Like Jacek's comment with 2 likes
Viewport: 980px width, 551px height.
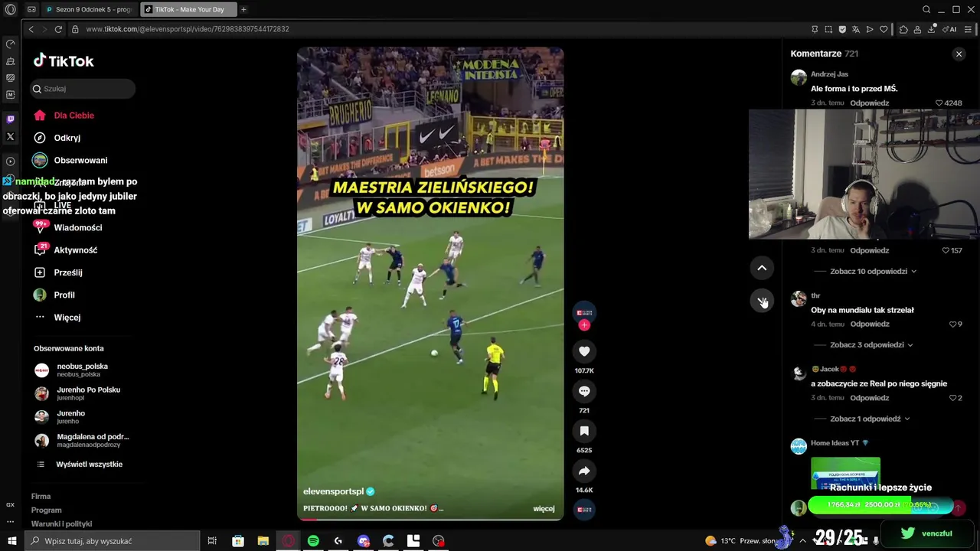tap(952, 398)
